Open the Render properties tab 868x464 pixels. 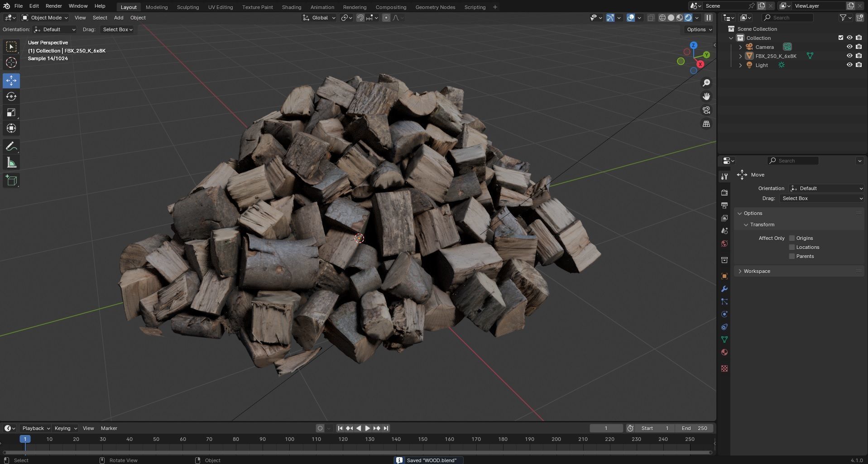(724, 192)
